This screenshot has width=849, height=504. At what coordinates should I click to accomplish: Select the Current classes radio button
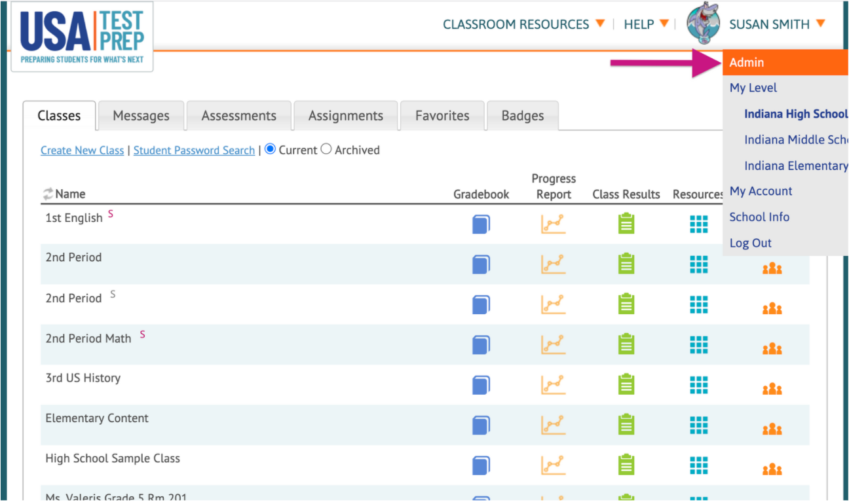click(x=270, y=149)
